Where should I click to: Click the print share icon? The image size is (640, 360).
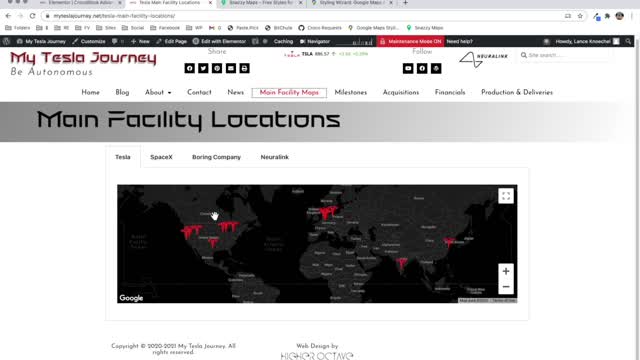pyautogui.click(x=244, y=68)
